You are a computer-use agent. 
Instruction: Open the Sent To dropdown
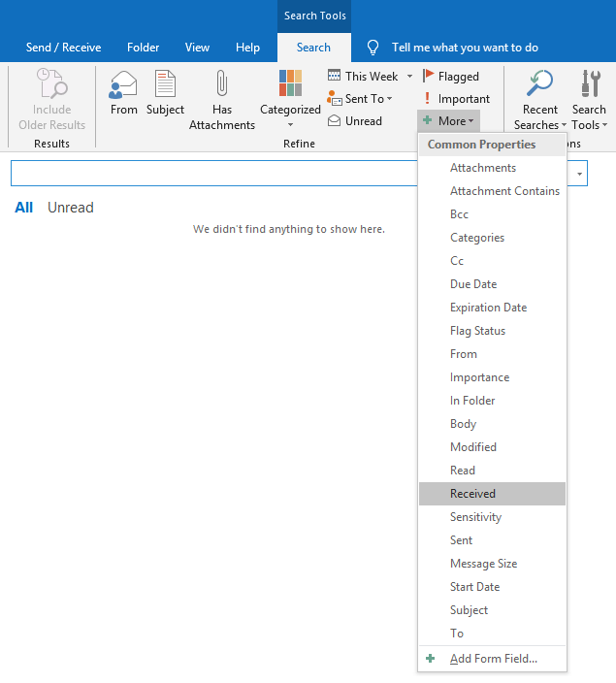389,99
